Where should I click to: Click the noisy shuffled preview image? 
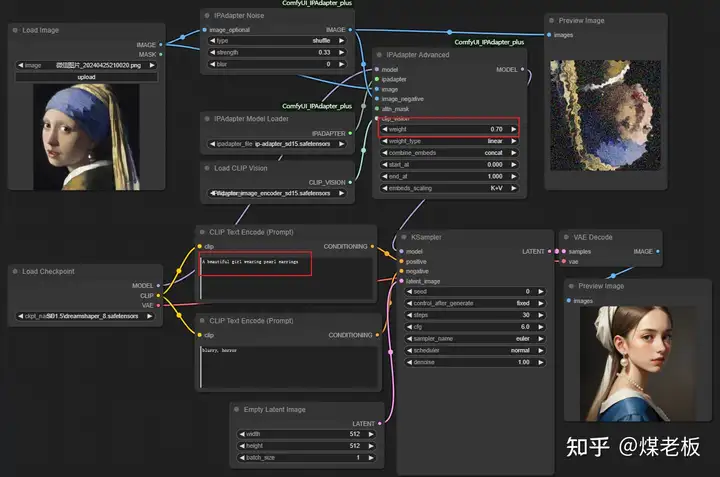(606, 115)
